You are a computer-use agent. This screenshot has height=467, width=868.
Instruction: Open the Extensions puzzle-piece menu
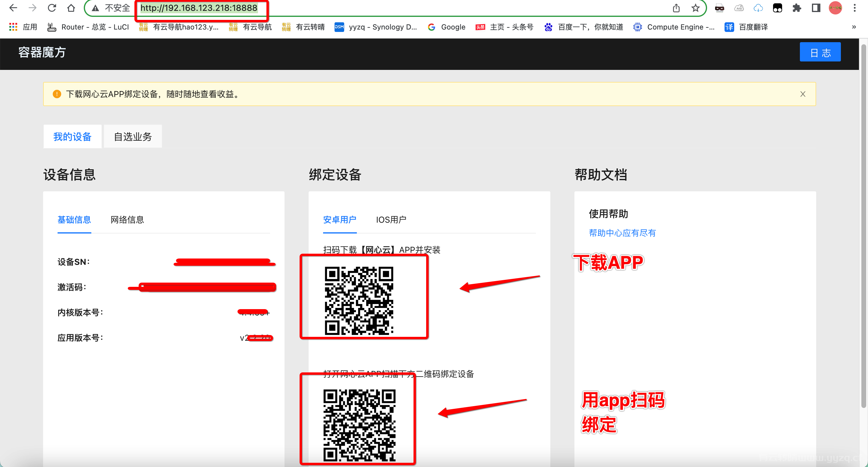[x=797, y=8]
